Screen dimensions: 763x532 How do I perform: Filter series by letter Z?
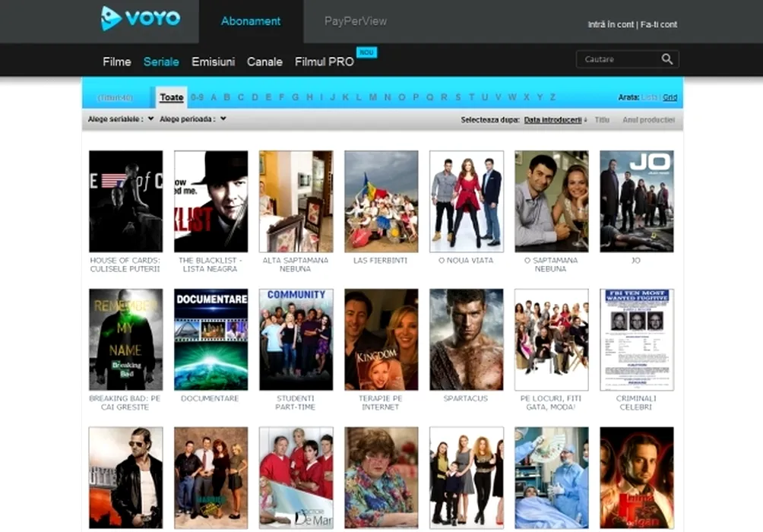click(x=552, y=97)
